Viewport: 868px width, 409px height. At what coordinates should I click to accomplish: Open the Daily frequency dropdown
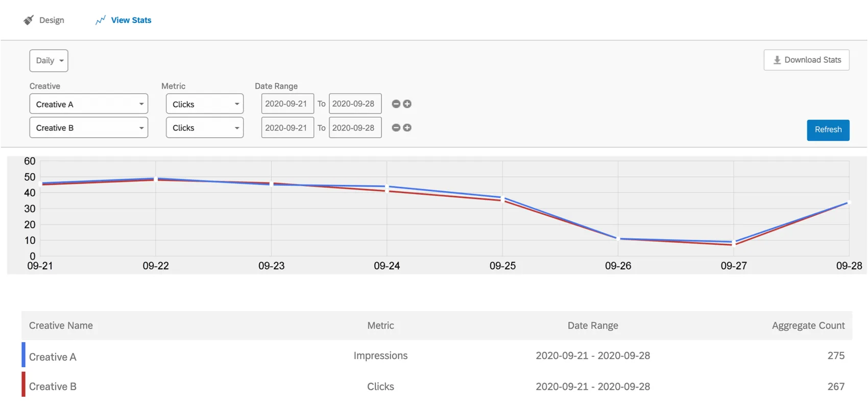coord(49,60)
